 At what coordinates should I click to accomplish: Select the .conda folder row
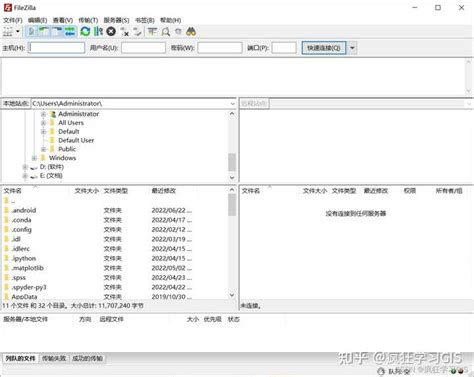pyautogui.click(x=115, y=220)
